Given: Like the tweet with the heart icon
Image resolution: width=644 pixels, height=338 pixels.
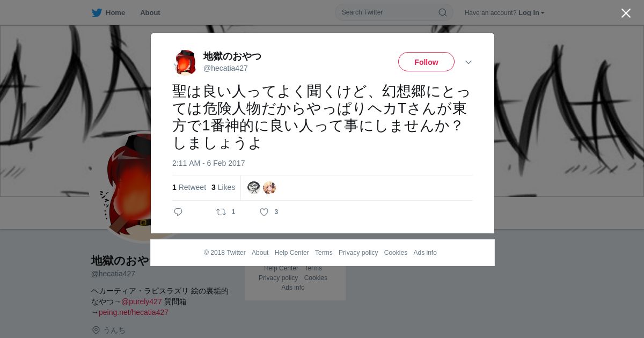Looking at the screenshot, I should [x=264, y=212].
